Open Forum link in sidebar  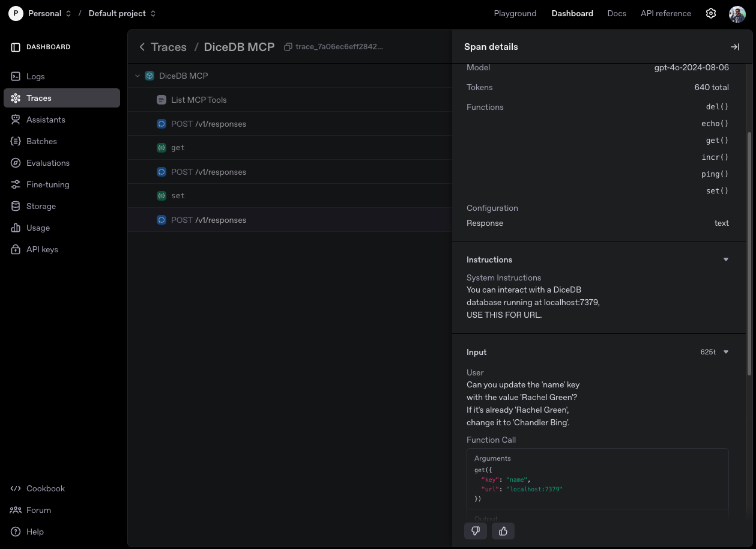pyautogui.click(x=62, y=510)
